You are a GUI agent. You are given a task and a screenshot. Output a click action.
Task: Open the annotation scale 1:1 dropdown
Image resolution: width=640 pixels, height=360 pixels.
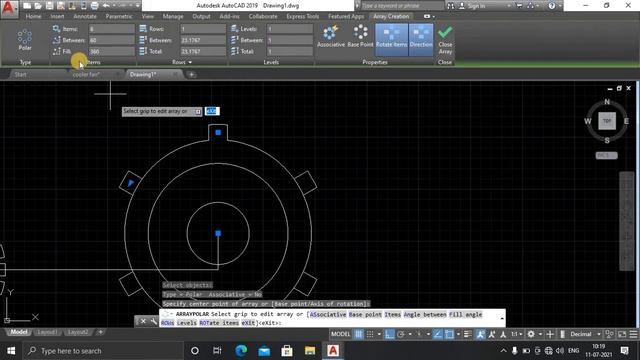click(x=517, y=334)
